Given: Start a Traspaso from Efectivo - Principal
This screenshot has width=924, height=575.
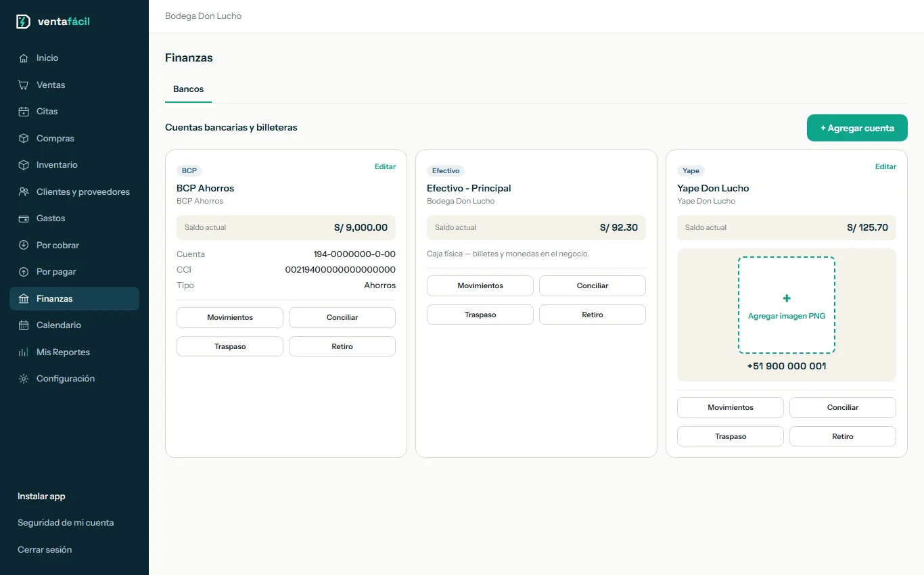Looking at the screenshot, I should tap(480, 315).
